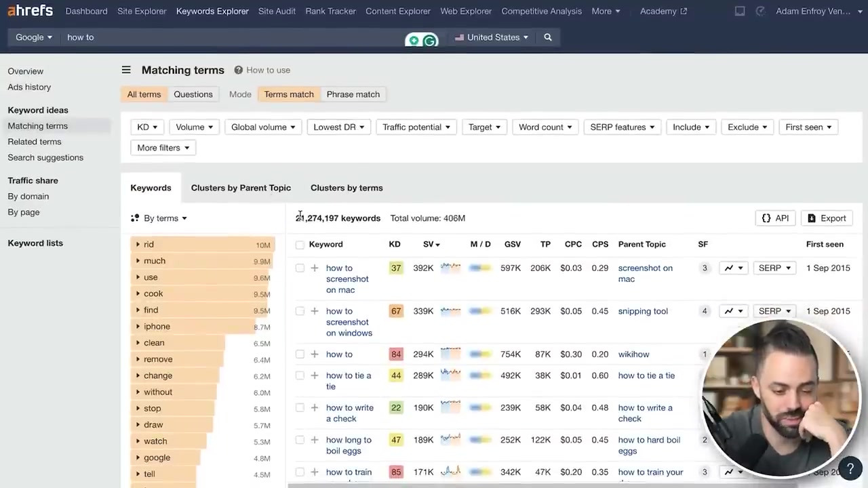Click the API braces icon button

(775, 218)
